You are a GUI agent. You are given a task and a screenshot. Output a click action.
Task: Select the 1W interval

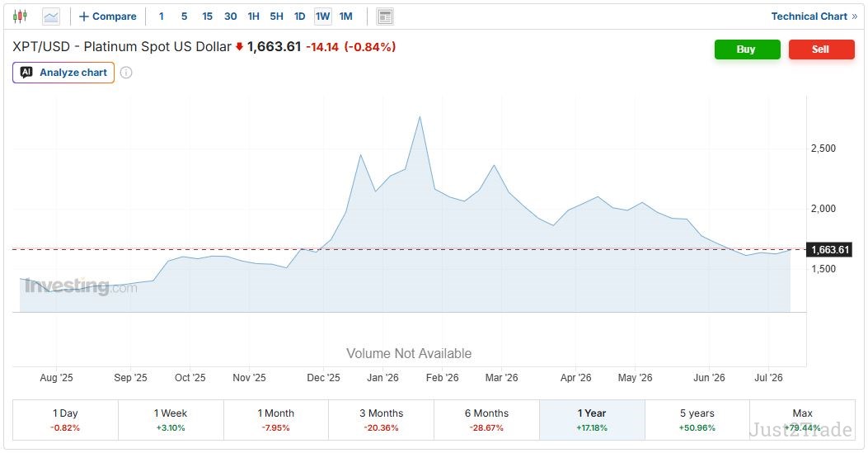tap(323, 17)
